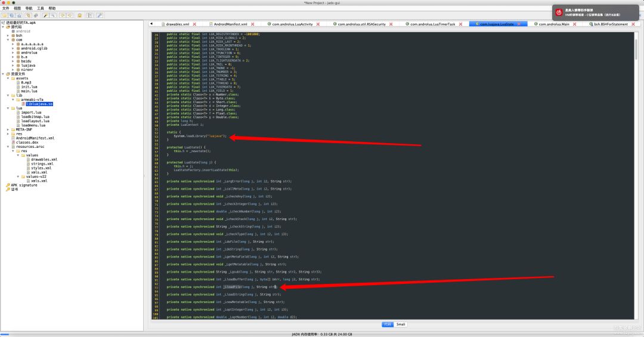Switch to the Smali view

point(401,324)
